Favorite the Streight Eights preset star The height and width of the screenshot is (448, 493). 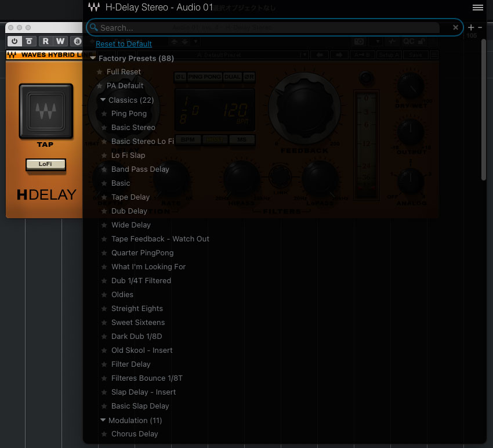104,309
